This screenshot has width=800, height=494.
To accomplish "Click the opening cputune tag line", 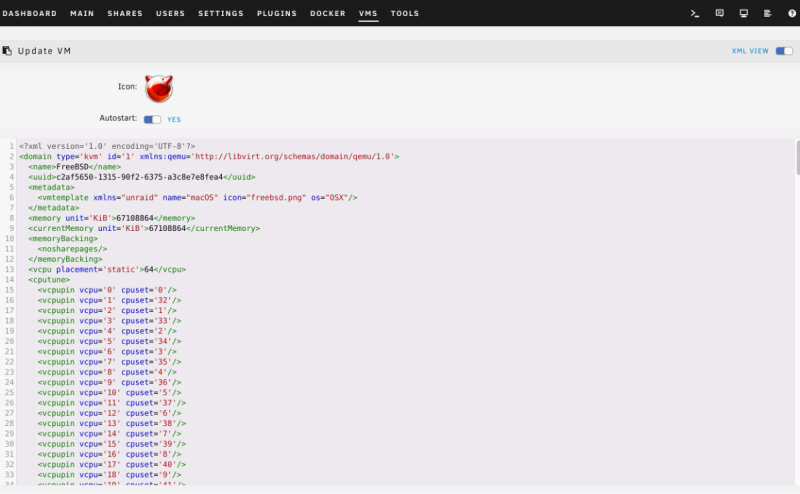I will (49, 280).
